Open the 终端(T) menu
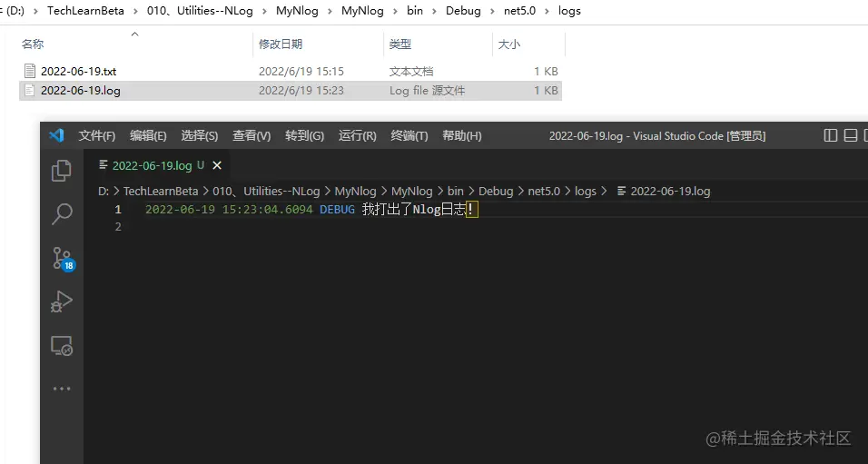Image resolution: width=868 pixels, height=464 pixels. (x=409, y=135)
